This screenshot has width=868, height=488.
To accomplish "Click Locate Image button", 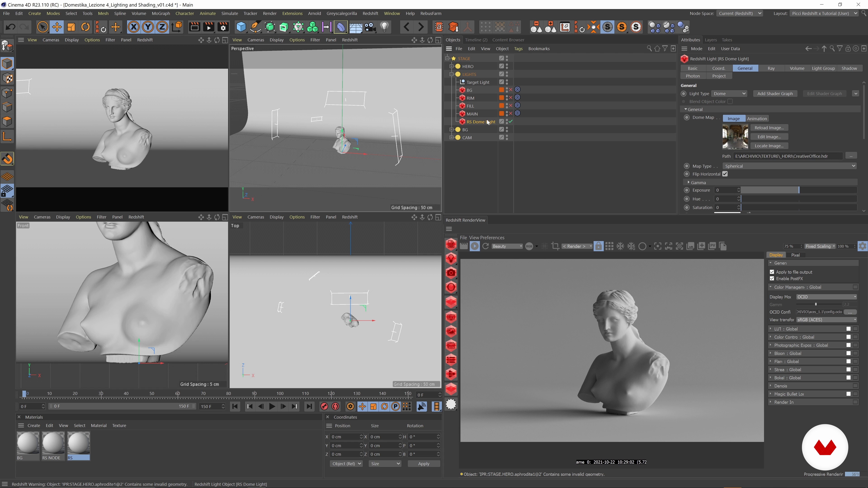I will [769, 146].
